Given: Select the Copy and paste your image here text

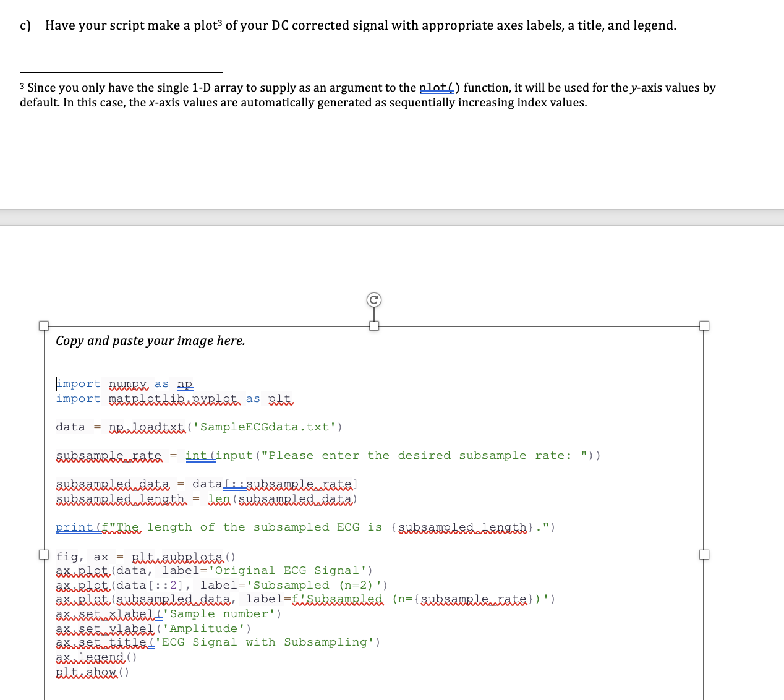Looking at the screenshot, I should 150,340.
